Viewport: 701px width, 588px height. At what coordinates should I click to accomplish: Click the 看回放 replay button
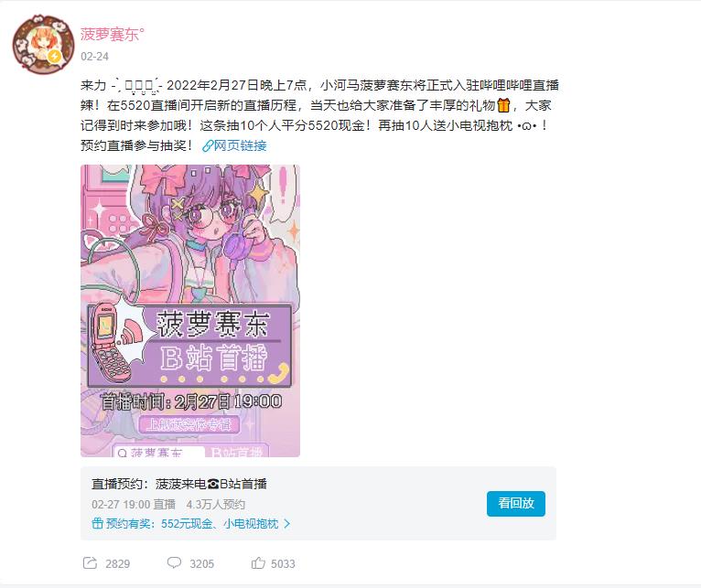[x=516, y=504]
